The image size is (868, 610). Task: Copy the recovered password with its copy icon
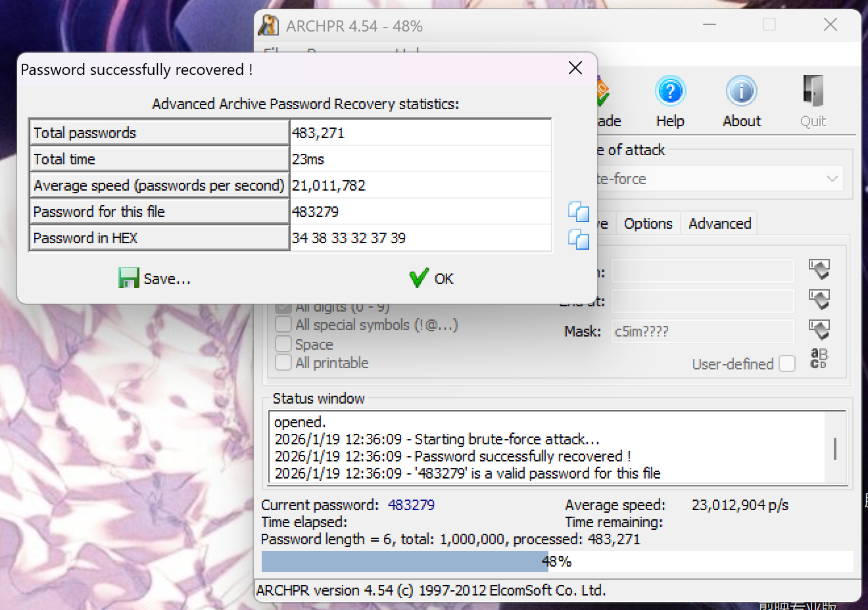pyautogui.click(x=578, y=212)
